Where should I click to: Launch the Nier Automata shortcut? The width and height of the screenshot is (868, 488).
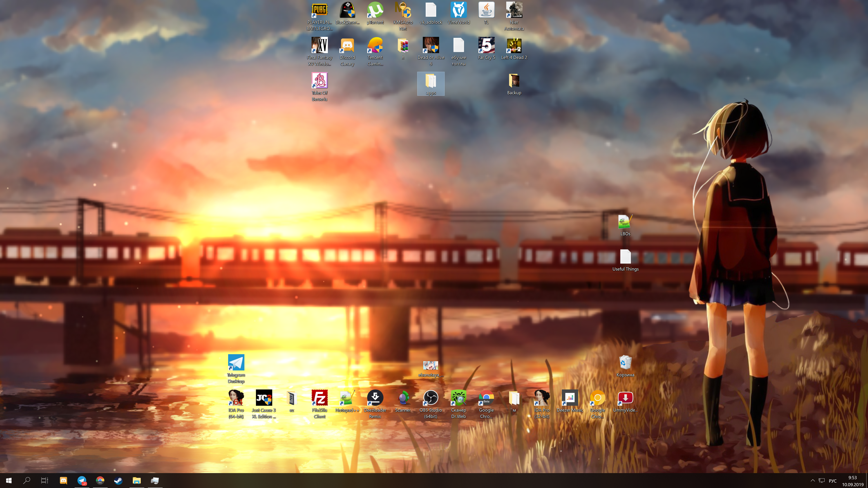(514, 16)
